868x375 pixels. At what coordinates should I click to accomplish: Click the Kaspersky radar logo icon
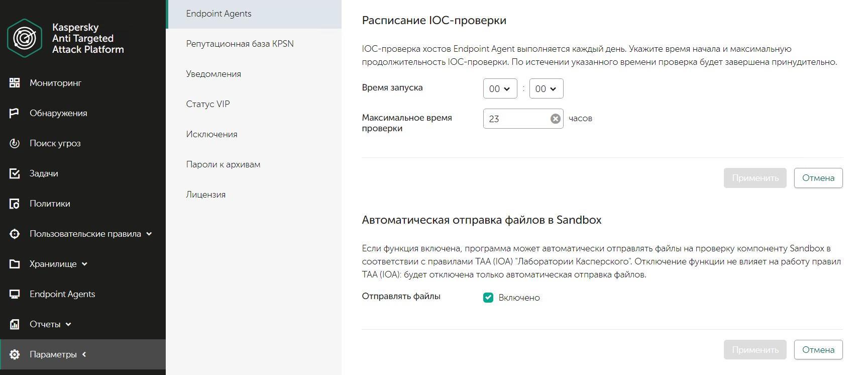click(x=25, y=38)
